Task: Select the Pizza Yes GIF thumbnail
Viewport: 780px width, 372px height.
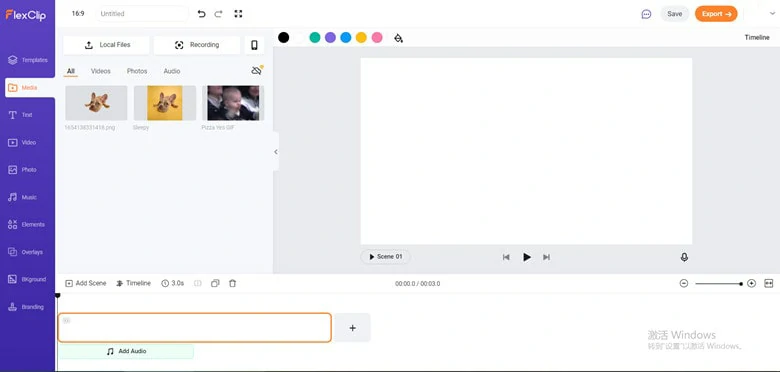Action: coord(233,103)
